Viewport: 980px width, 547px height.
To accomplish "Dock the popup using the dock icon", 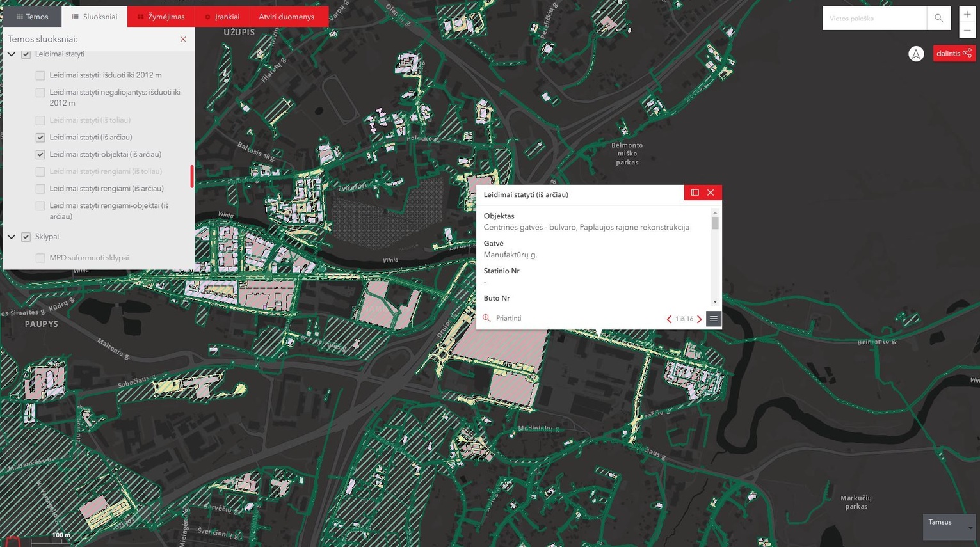I will point(695,193).
